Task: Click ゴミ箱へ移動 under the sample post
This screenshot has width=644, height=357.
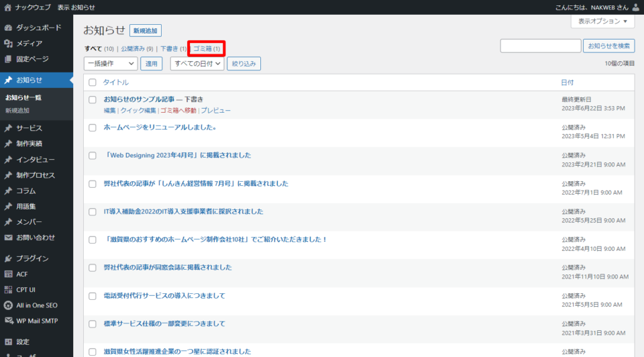Action: tap(178, 111)
